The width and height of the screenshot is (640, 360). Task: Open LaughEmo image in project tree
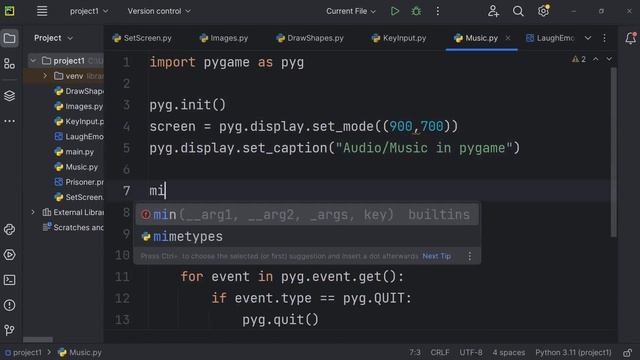tap(78, 137)
